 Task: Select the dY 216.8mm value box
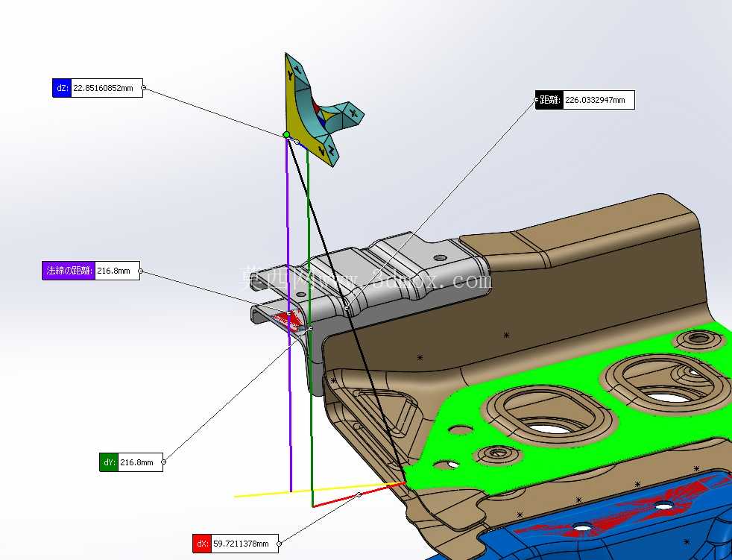pyautogui.click(x=141, y=462)
